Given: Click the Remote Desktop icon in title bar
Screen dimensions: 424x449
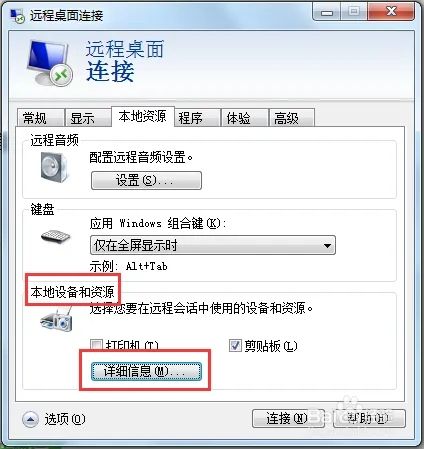Looking at the screenshot, I should (18, 15).
